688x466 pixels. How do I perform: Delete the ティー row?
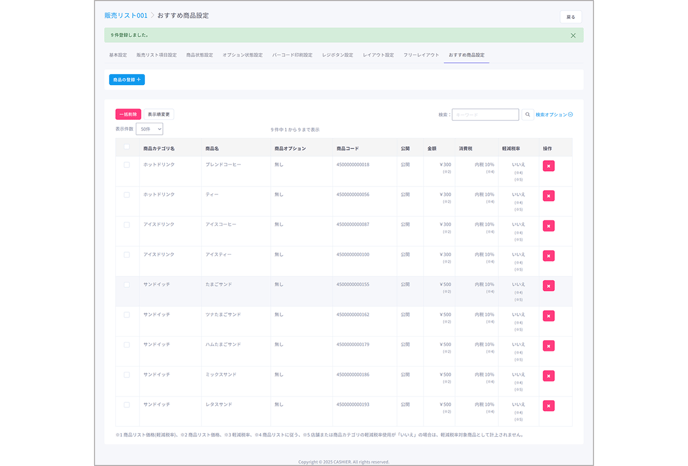pos(548,196)
